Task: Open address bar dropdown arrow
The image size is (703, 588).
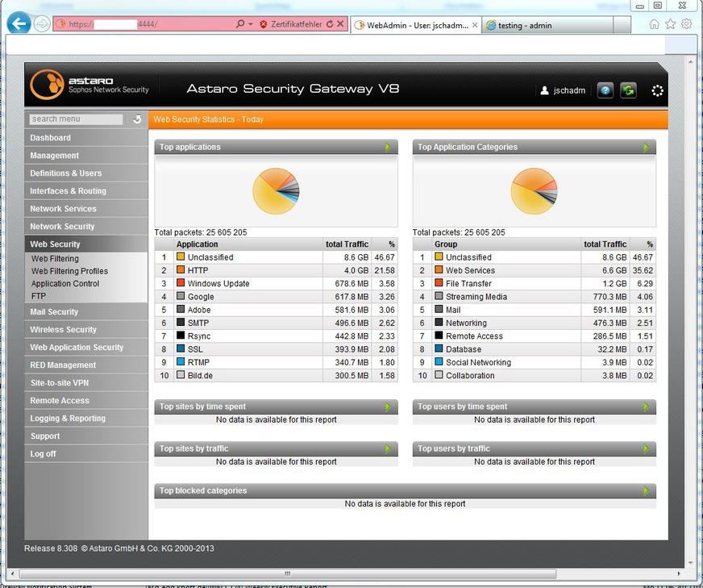Action: coord(251,24)
